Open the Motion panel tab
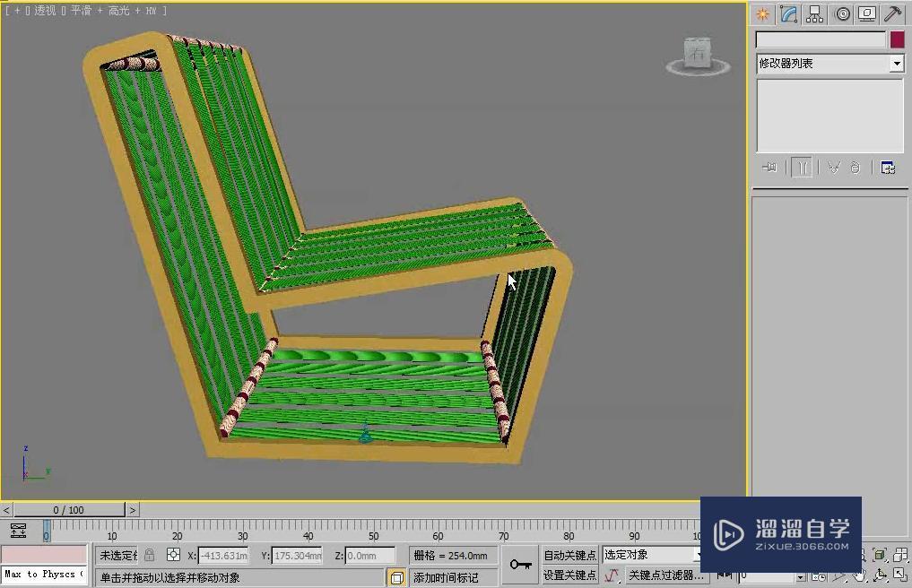 click(842, 14)
